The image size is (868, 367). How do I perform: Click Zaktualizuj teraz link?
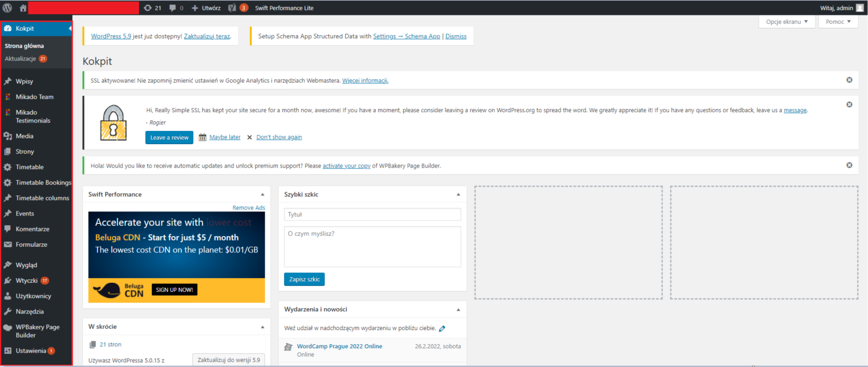pos(207,36)
